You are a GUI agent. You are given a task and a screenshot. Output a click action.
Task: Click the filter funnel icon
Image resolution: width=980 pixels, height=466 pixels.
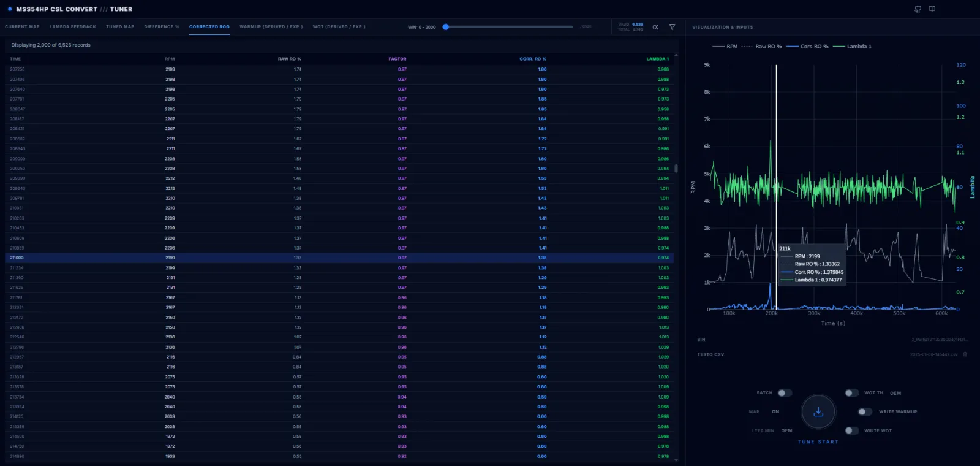tap(672, 27)
